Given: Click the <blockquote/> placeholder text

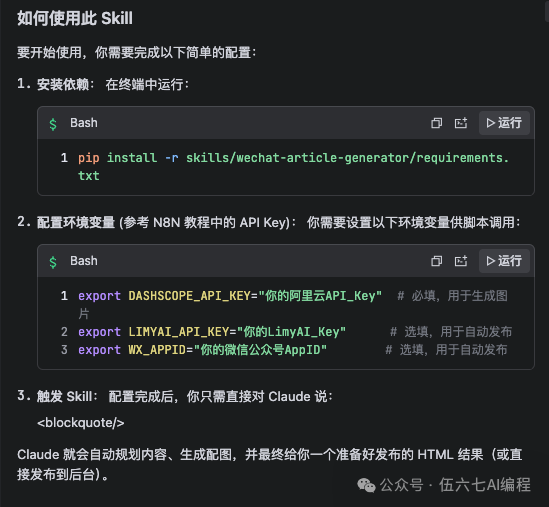Looking at the screenshot, I should (81, 423).
